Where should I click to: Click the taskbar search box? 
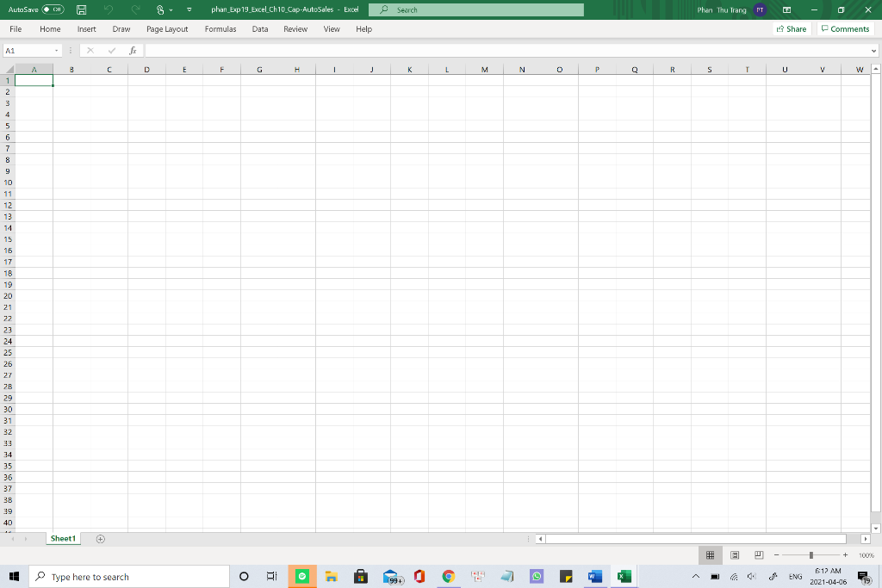pyautogui.click(x=130, y=577)
